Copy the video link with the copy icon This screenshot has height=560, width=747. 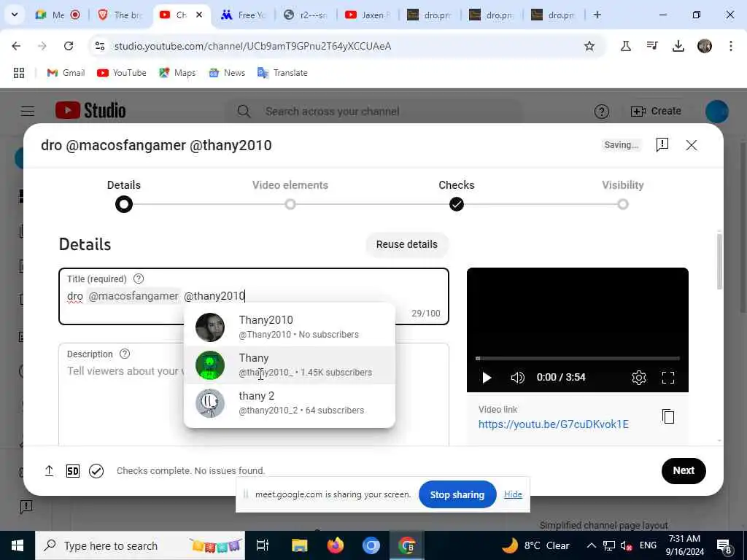668,416
